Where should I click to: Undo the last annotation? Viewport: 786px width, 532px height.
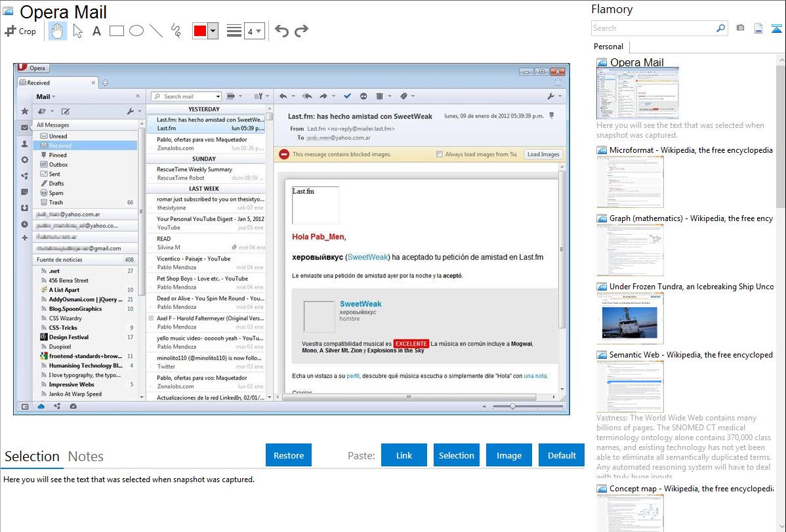(281, 31)
